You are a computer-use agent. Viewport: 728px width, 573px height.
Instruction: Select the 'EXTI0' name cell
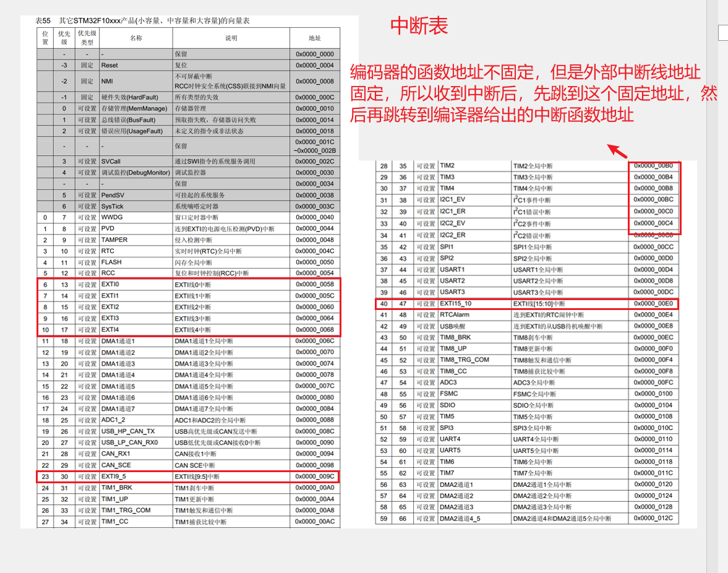click(x=136, y=284)
